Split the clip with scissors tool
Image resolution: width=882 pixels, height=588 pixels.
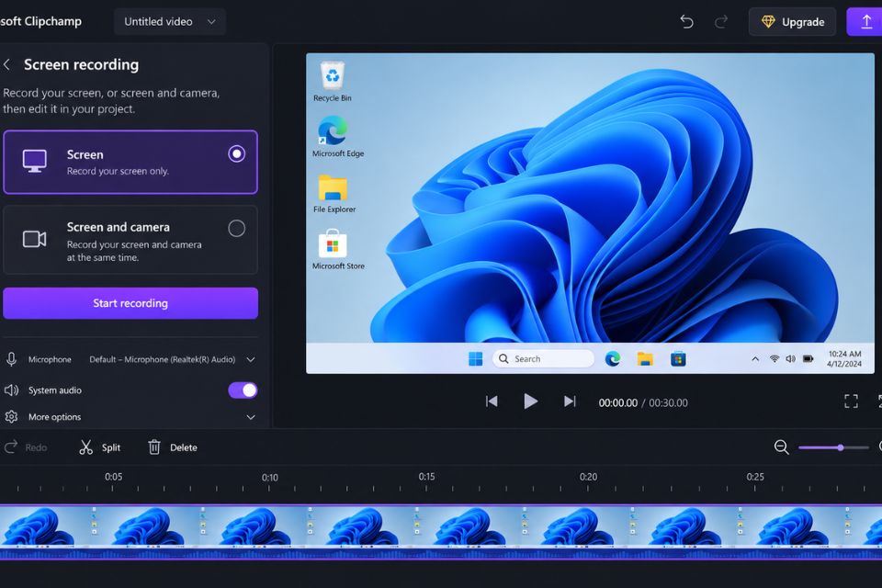[99, 447]
